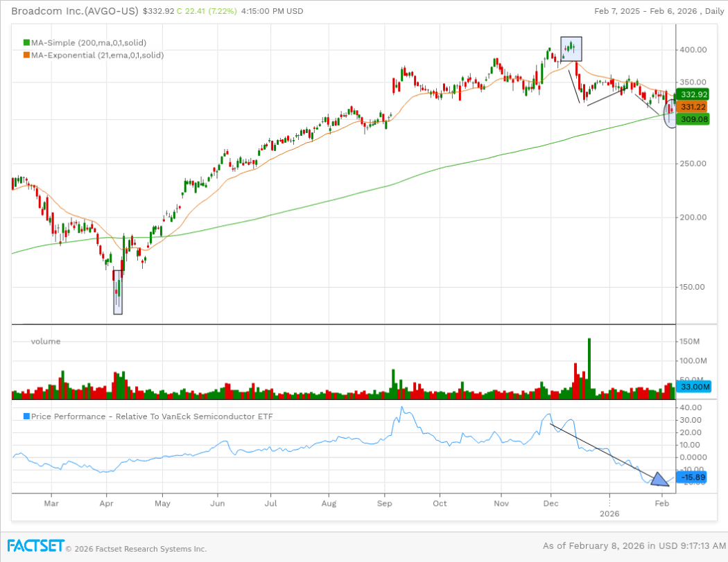
Task: Click the blue -15.89 relative performance tag
Action: pyautogui.click(x=692, y=477)
